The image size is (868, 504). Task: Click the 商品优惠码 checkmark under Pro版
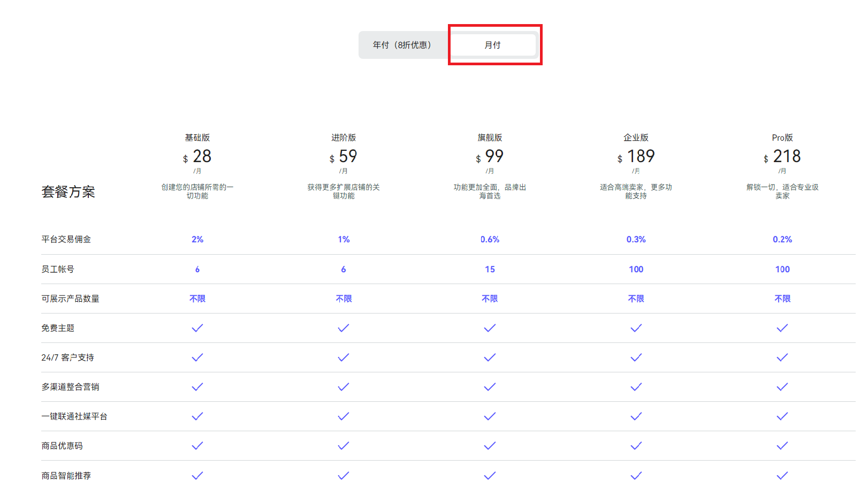pos(782,446)
